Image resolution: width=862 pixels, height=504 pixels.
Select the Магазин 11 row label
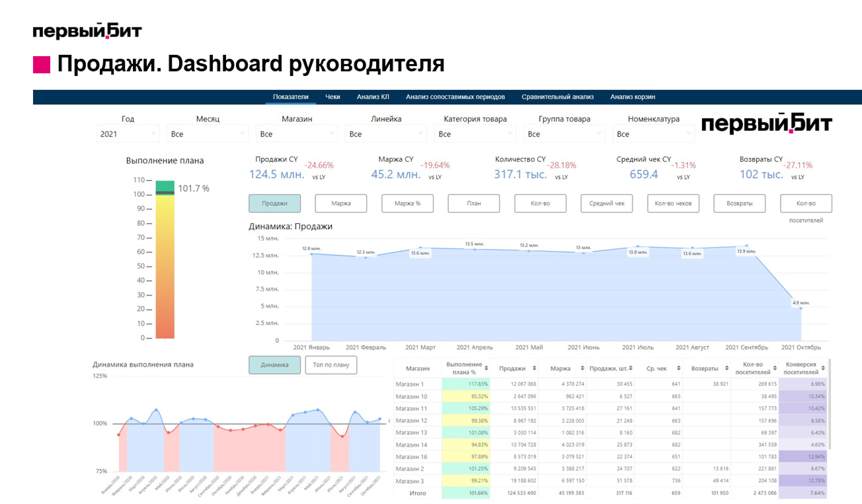tap(412, 408)
